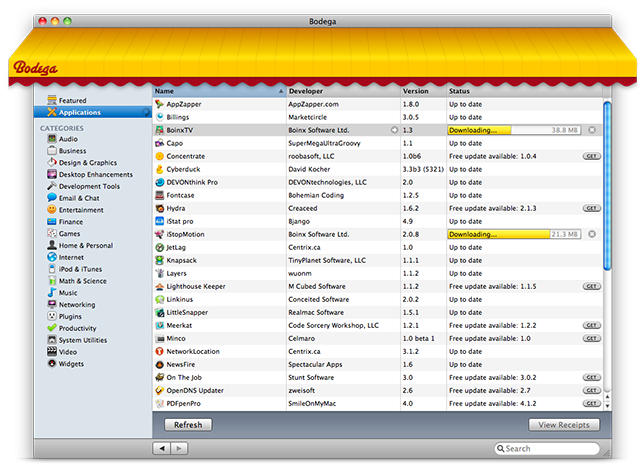Click GET for the Hydra 2.1.3 update

pyautogui.click(x=591, y=208)
